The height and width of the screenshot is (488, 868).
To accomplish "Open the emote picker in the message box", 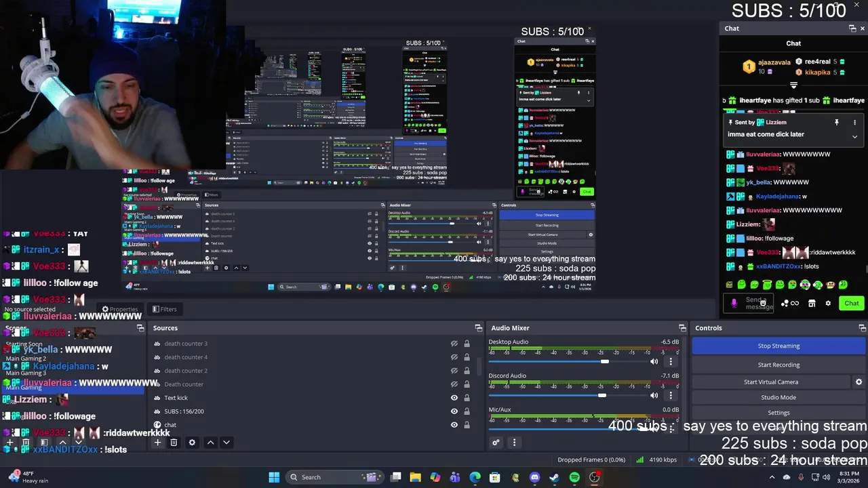I will [x=763, y=303].
